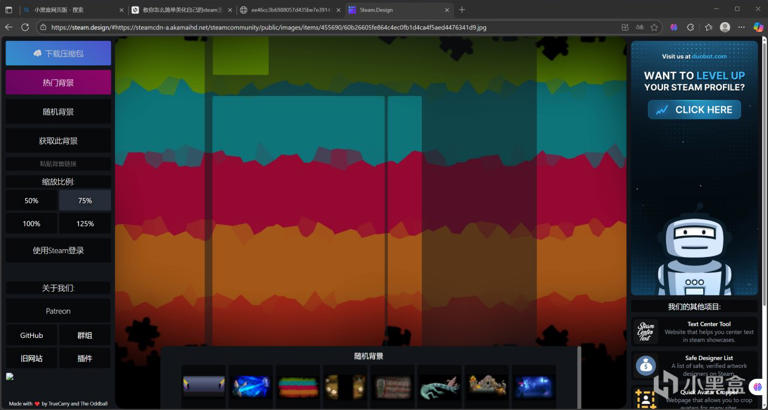Screen dimensions: 768x410
Task: Click the Safe Designer List money bag icon
Action: (x=646, y=365)
